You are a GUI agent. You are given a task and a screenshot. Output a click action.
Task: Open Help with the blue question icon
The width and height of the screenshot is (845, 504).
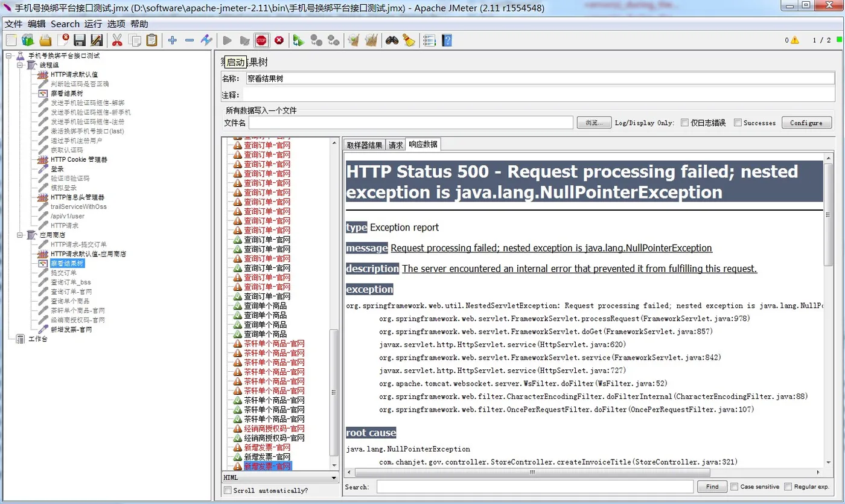pyautogui.click(x=447, y=40)
